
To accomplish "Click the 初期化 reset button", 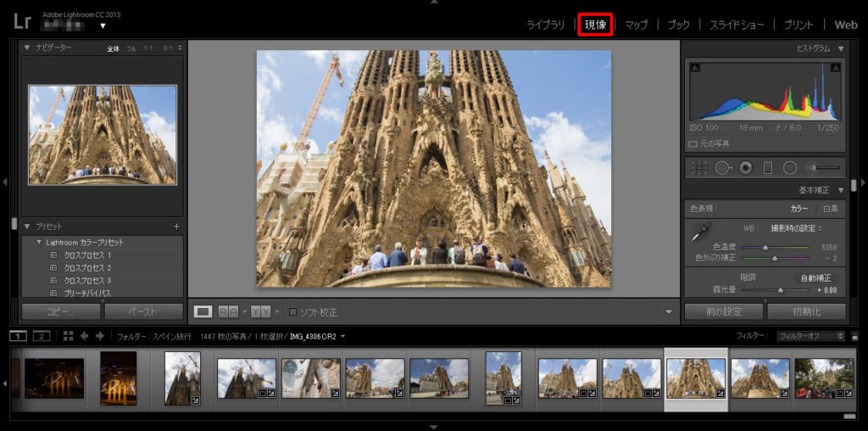I will [805, 311].
